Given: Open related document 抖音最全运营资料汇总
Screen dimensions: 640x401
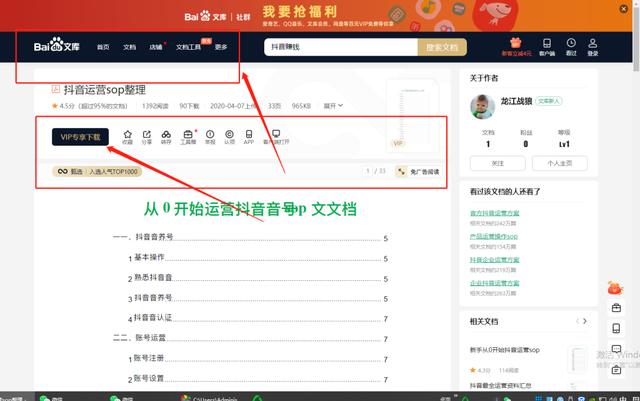Looking at the screenshot, I should 500,386.
